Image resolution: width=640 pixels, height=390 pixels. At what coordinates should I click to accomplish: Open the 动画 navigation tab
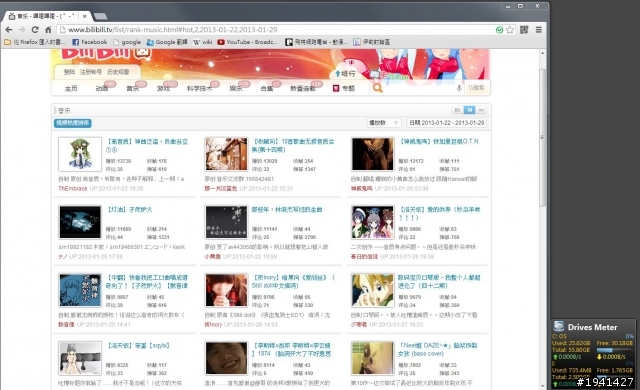(x=102, y=88)
